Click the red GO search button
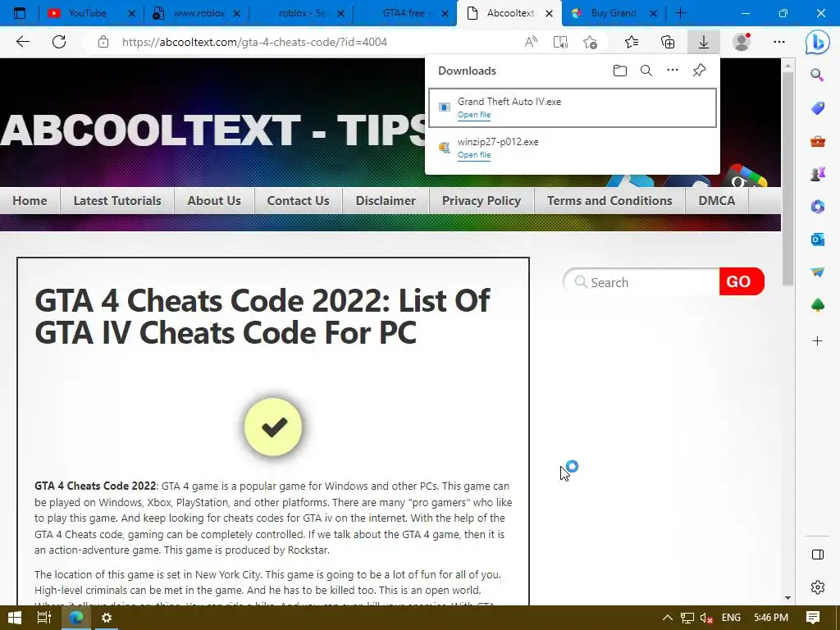 (742, 281)
